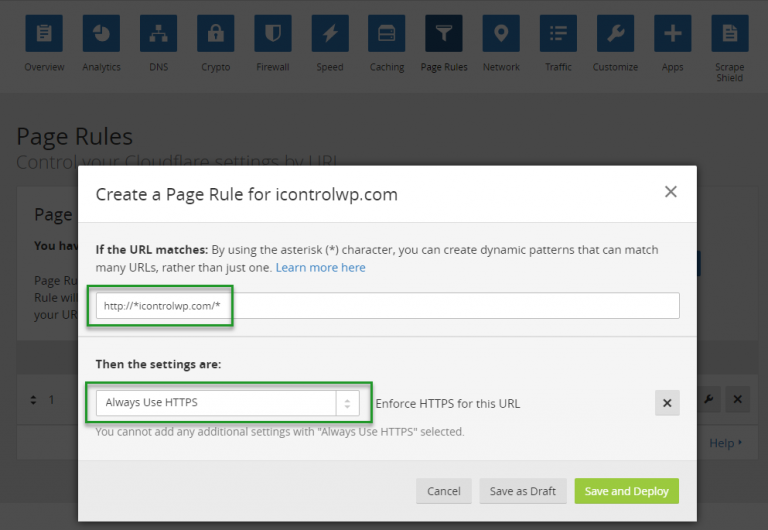Click the Caching label in the navigation
The image size is (768, 530).
[x=387, y=67]
